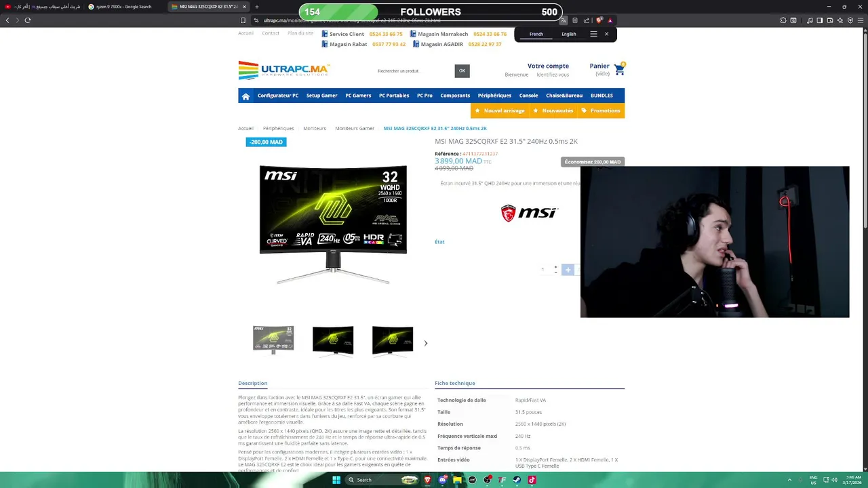Open the Configurateur PC menu

tap(278, 96)
